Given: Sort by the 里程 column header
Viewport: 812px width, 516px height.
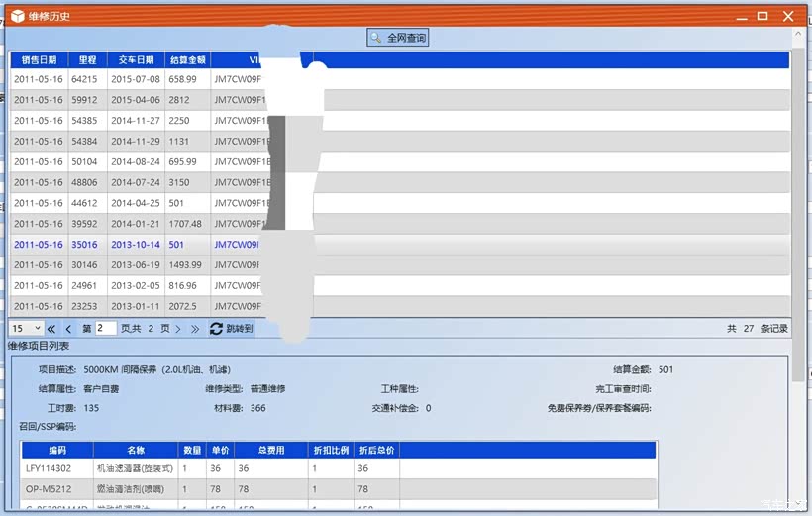Looking at the screenshot, I should (87, 59).
